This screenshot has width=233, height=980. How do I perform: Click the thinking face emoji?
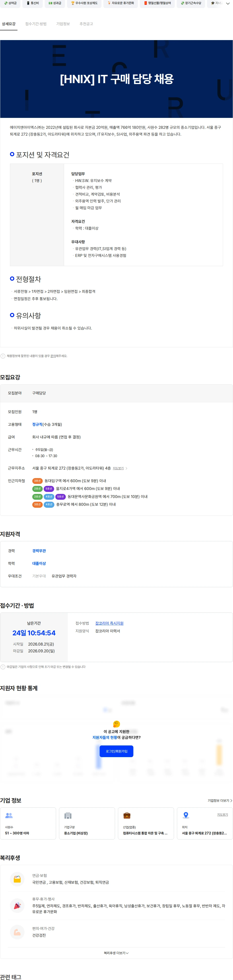point(117,724)
